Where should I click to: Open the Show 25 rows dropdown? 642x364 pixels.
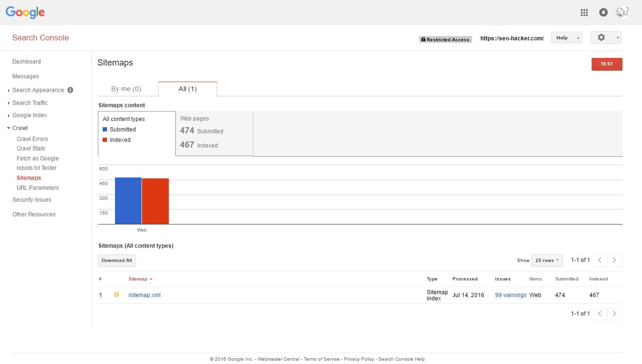tap(547, 261)
